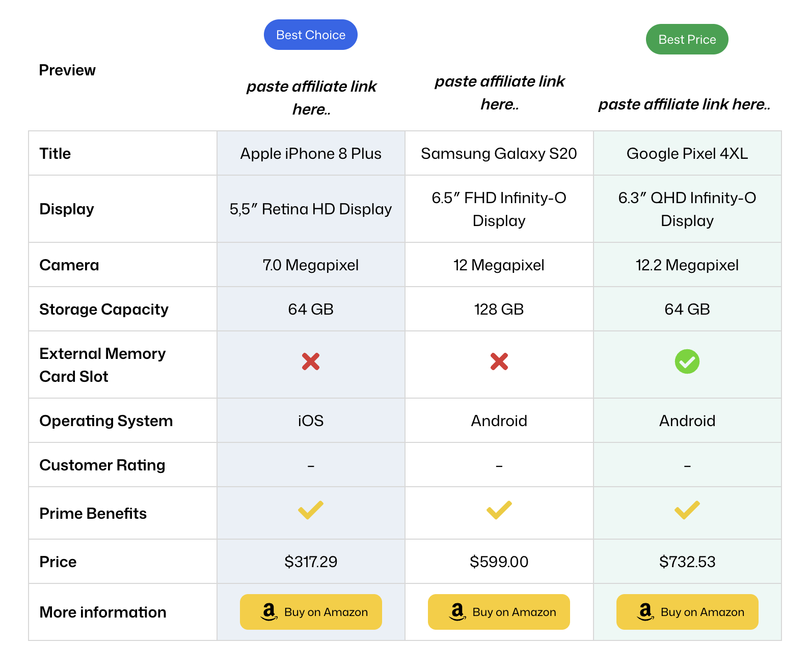Click affiliate link placeholder under Best Choice
The width and height of the screenshot is (809, 672).
(311, 98)
